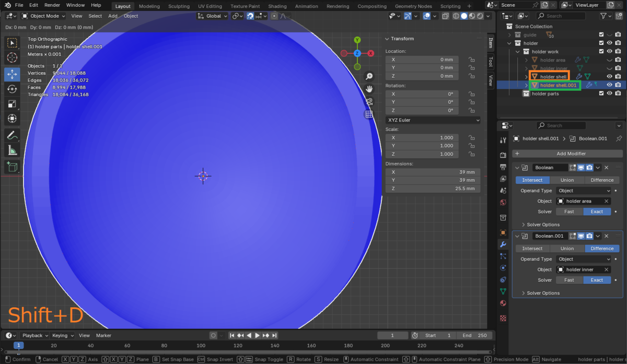Open the Object properties tab

(503, 232)
